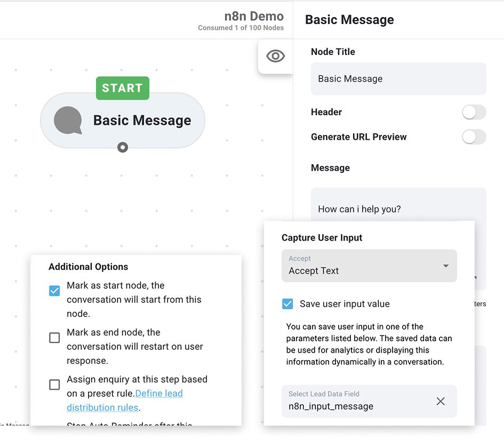Uncheck 'Save user input value'
This screenshot has width=504, height=439.
tap(287, 304)
